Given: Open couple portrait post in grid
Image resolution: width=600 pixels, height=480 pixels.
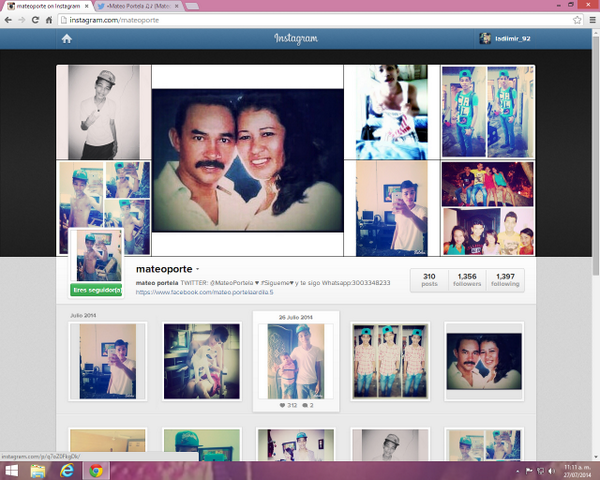Looking at the screenshot, I should [x=484, y=361].
